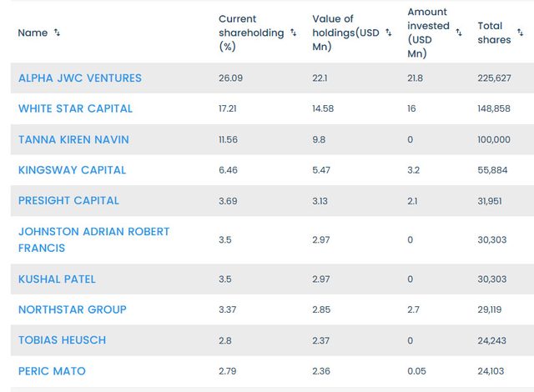View PERIC MATO shareholder page

tap(52, 370)
